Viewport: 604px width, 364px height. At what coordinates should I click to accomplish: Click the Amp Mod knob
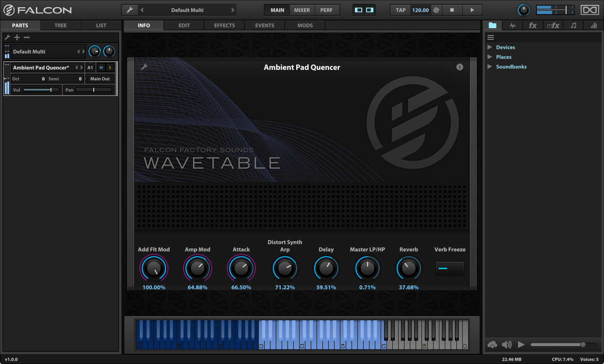pyautogui.click(x=198, y=268)
